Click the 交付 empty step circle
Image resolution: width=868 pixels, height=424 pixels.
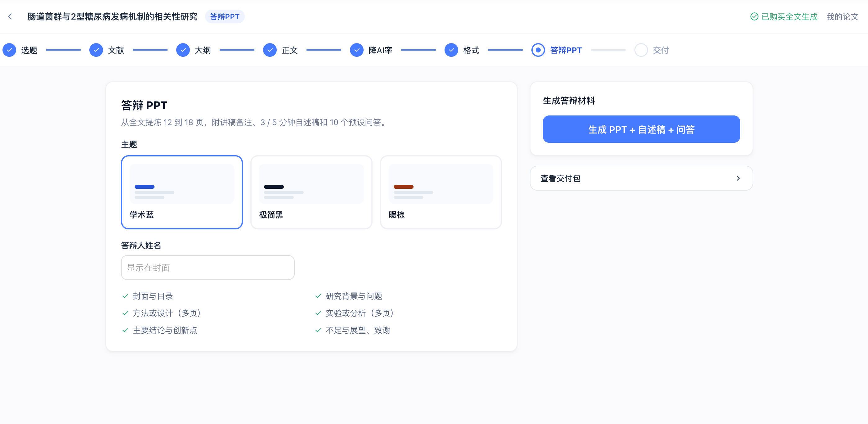click(x=641, y=50)
